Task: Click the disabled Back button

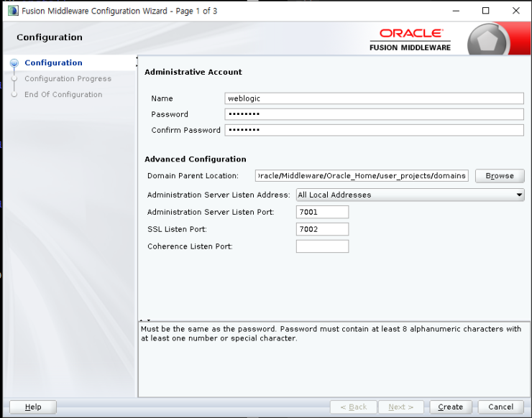Action: (x=354, y=407)
